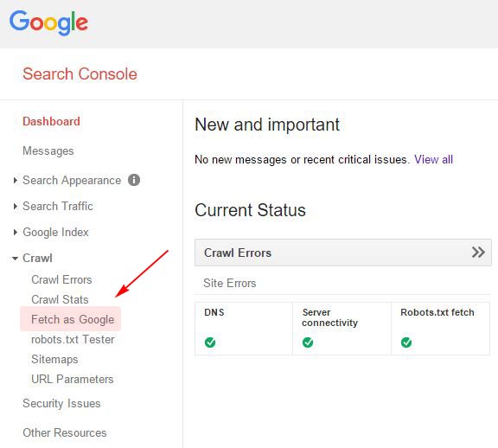
Task: Click Server connectivity green checkmark icon
Action: click(308, 342)
